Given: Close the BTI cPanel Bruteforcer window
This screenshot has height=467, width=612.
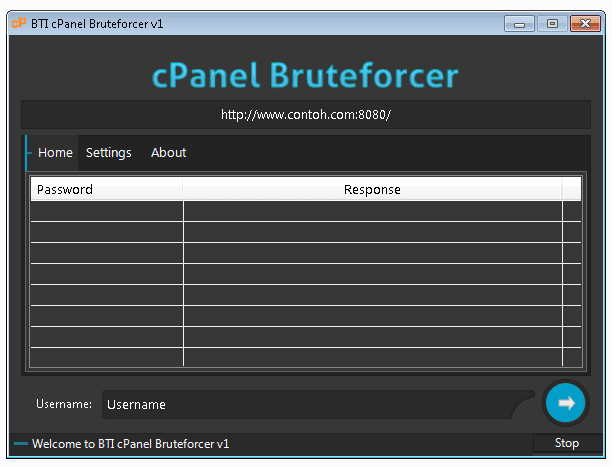Looking at the screenshot, I should [x=585, y=24].
